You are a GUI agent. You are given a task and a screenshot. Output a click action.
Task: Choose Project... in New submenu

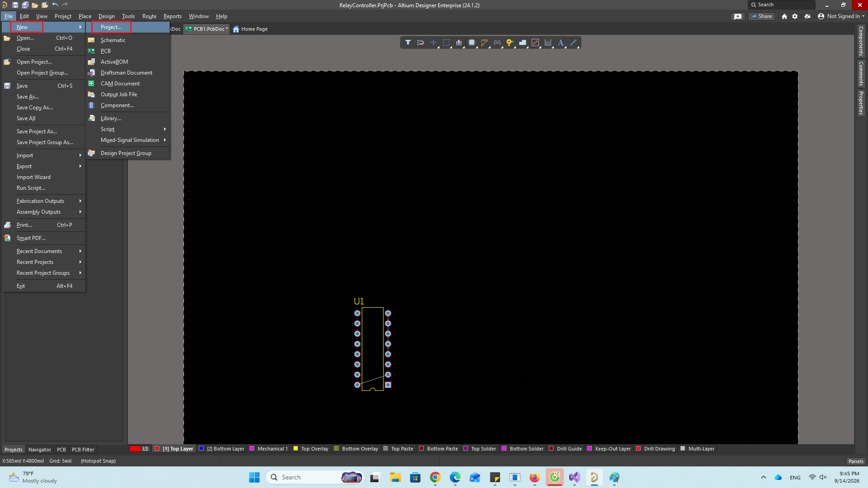(x=128, y=27)
